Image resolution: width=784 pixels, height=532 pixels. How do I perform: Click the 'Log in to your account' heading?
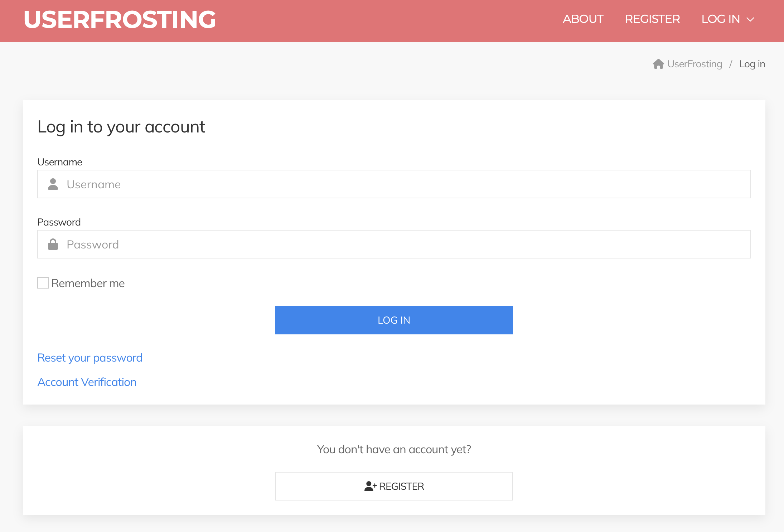[121, 127]
